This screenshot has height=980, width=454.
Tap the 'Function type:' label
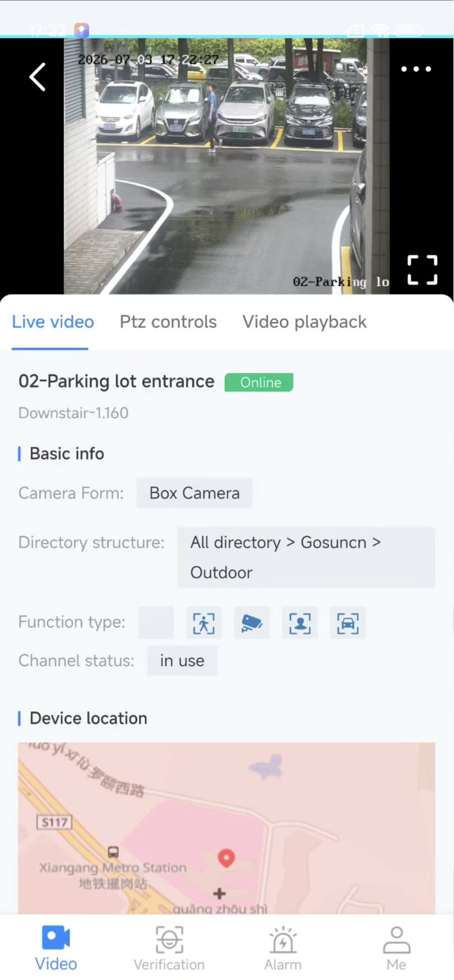click(72, 622)
